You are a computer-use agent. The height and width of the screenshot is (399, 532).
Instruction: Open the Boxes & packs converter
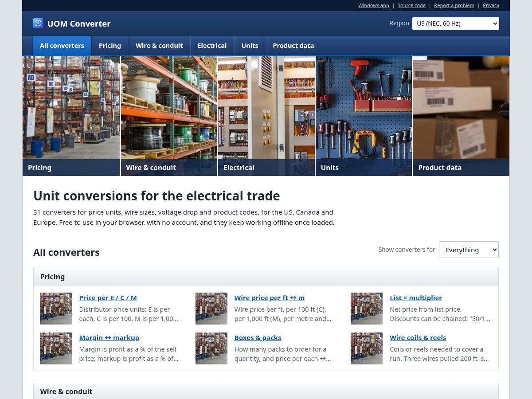point(258,338)
